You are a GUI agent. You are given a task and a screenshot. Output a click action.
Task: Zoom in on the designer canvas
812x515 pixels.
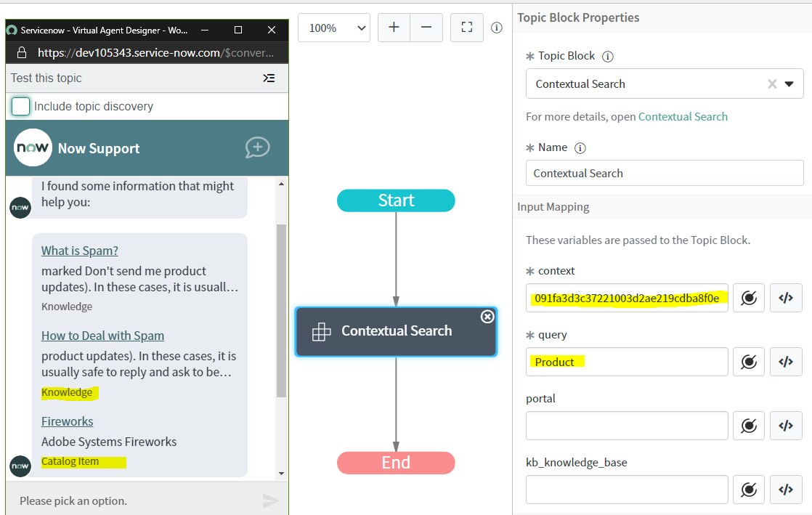coord(394,28)
